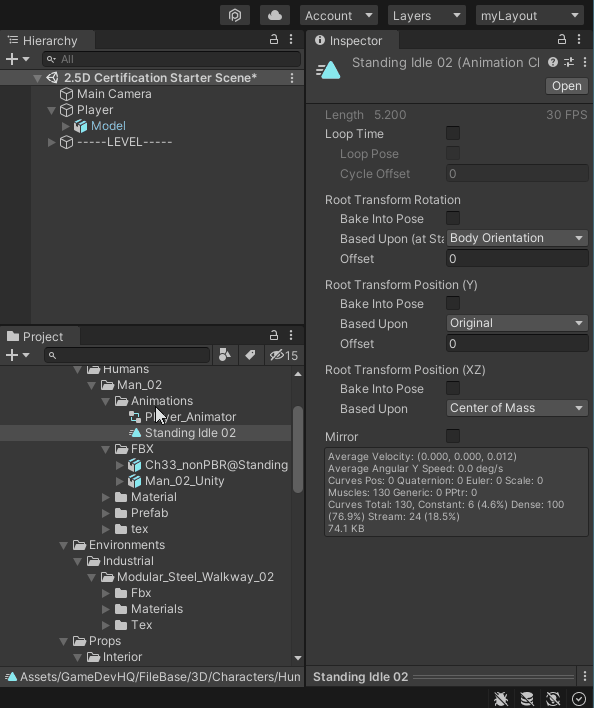
Task: Click the Open button
Action: pos(567,86)
